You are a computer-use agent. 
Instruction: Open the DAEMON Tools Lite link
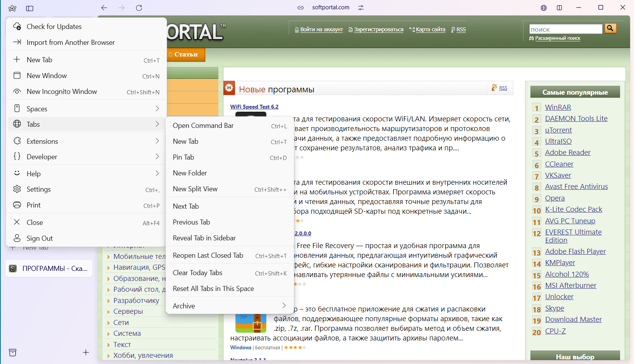coord(576,119)
